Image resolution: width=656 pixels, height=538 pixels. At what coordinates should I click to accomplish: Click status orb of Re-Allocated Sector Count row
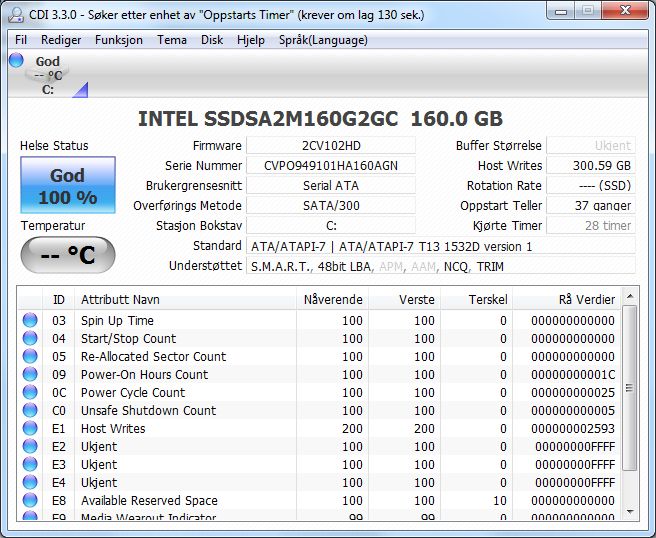[x=30, y=356]
